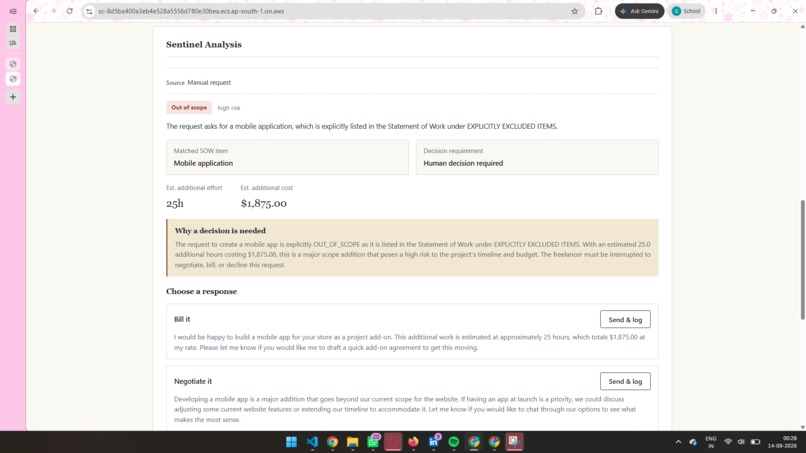Open File Explorer from taskbar
Screen dimensions: 806x453
tap(353, 442)
